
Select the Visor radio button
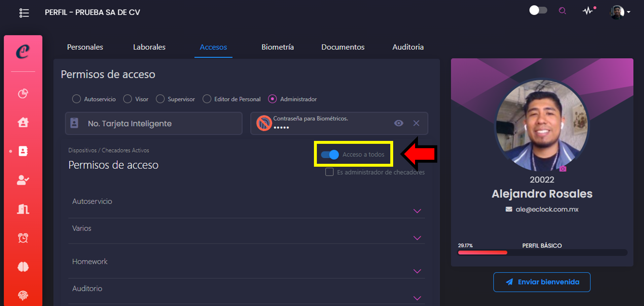(x=128, y=99)
